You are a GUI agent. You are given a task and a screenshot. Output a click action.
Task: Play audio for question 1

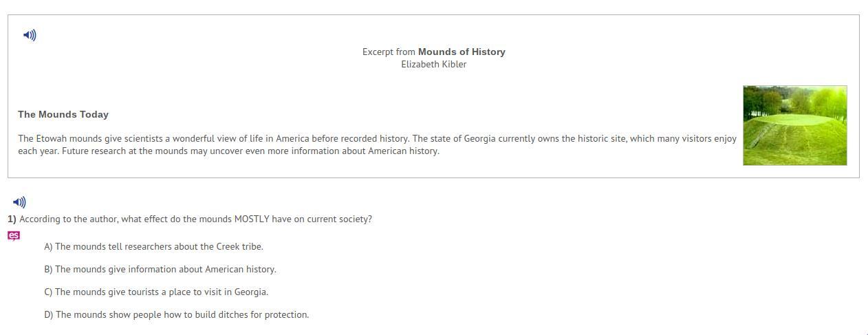pyautogui.click(x=19, y=202)
